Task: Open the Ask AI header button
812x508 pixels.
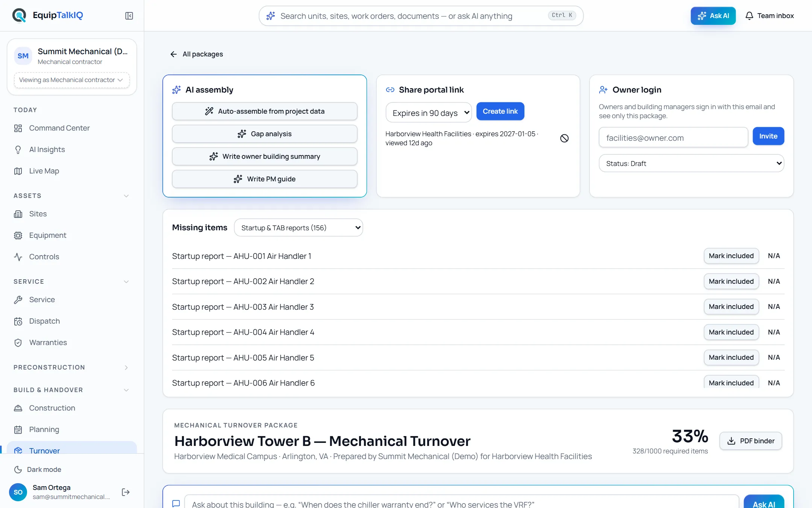Action: pos(713,16)
